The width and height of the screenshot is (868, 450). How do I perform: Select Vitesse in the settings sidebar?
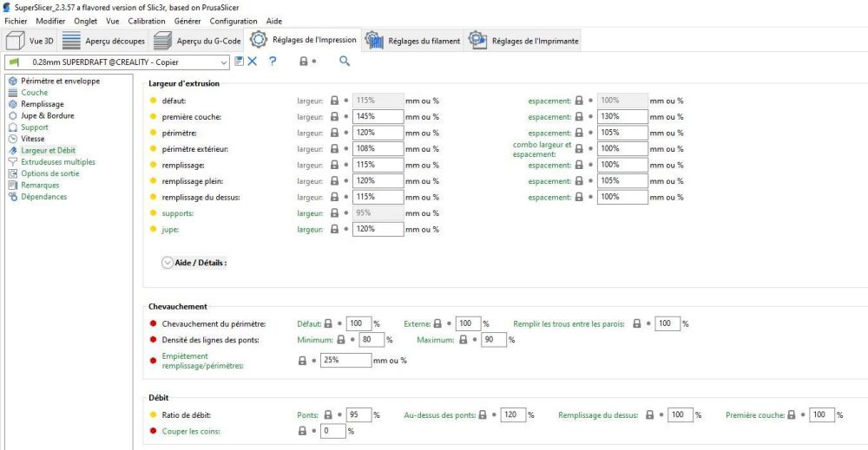point(33,139)
